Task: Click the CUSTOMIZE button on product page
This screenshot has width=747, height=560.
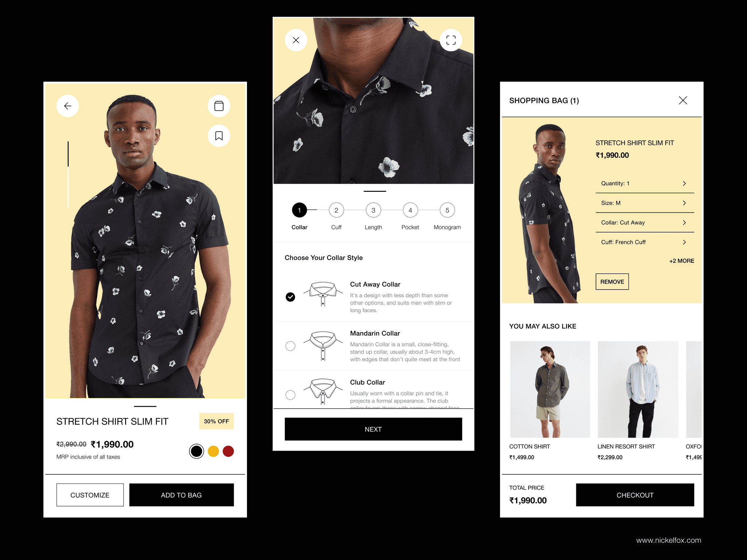Action: click(89, 495)
